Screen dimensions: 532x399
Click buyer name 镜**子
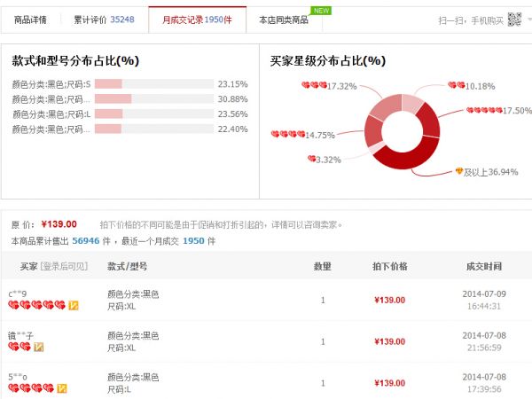point(20,336)
